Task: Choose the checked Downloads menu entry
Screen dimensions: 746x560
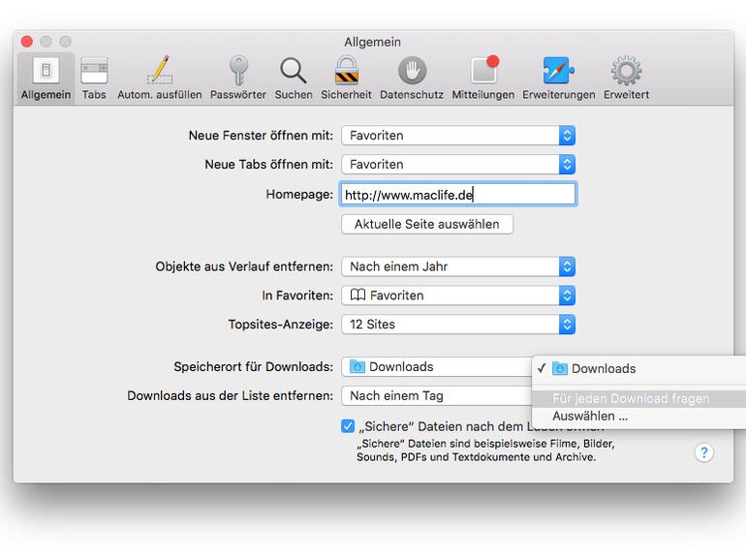Action: 639,369
